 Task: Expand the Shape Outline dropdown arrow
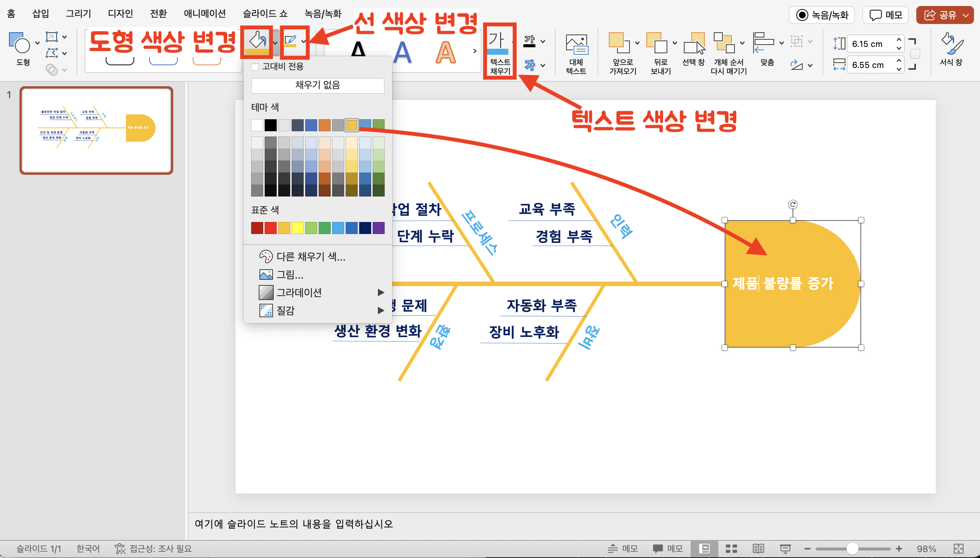tap(303, 41)
